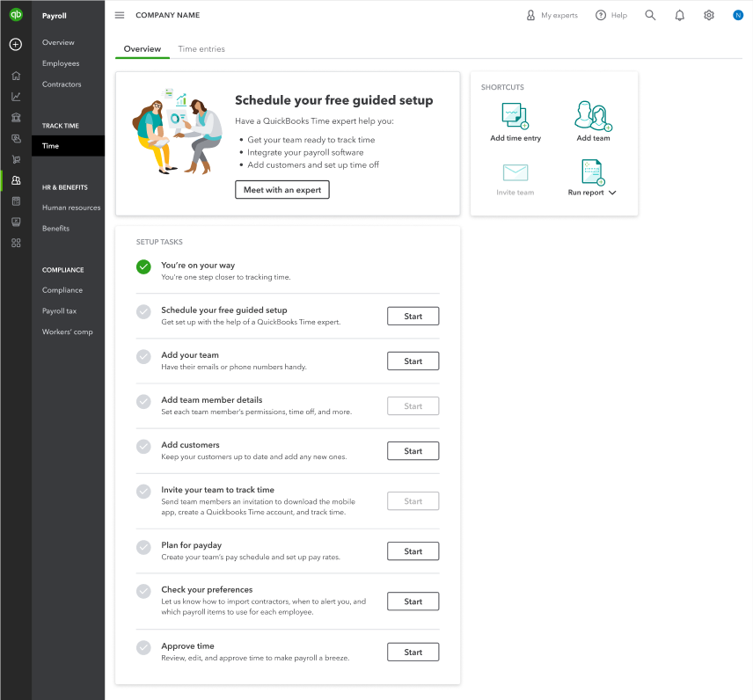Click the check circle for Add your team

(143, 357)
